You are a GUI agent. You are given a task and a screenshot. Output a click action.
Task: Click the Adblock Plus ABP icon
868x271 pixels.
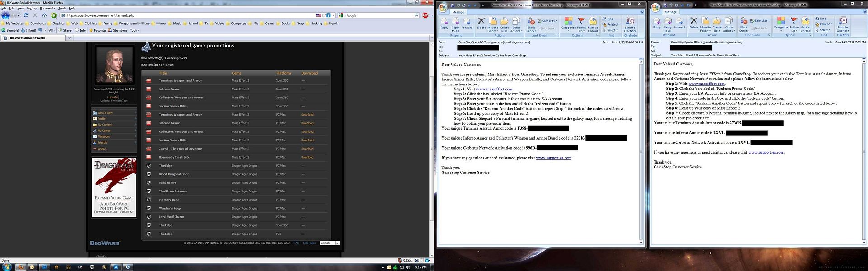click(x=425, y=15)
